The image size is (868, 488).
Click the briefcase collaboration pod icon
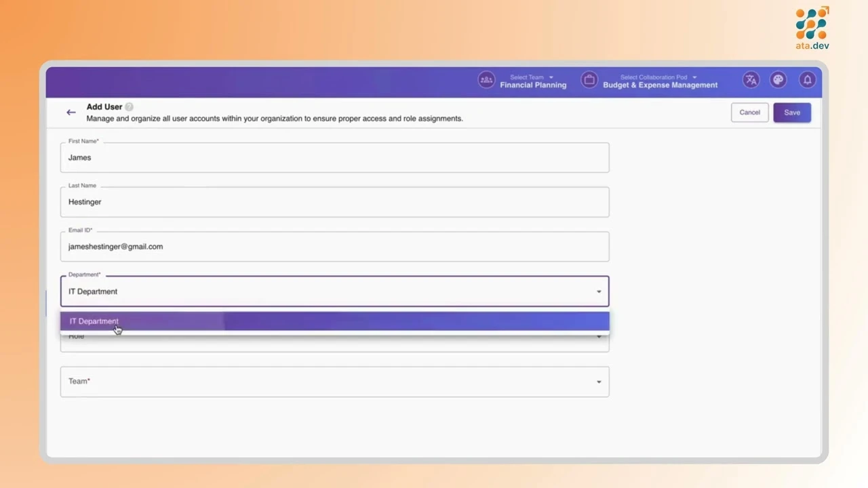589,79
